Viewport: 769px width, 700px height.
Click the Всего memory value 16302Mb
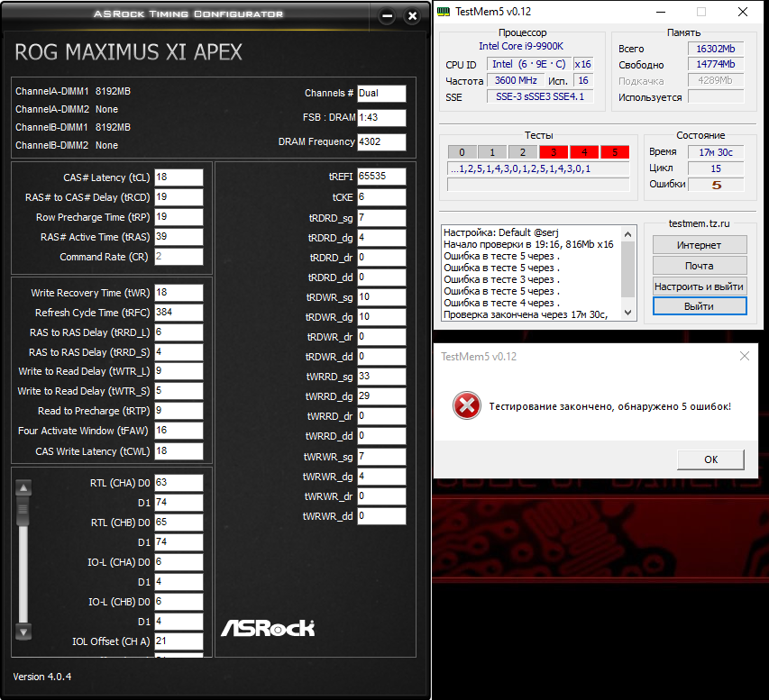click(x=716, y=49)
